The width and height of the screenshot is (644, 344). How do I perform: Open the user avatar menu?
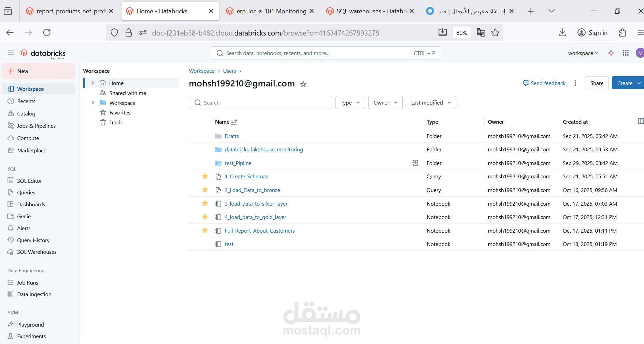coord(640,53)
